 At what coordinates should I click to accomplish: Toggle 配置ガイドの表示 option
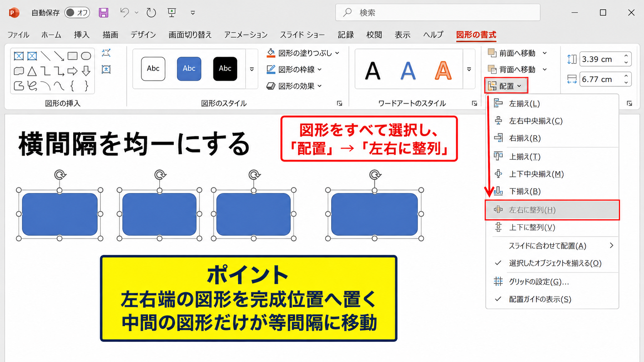(552, 299)
